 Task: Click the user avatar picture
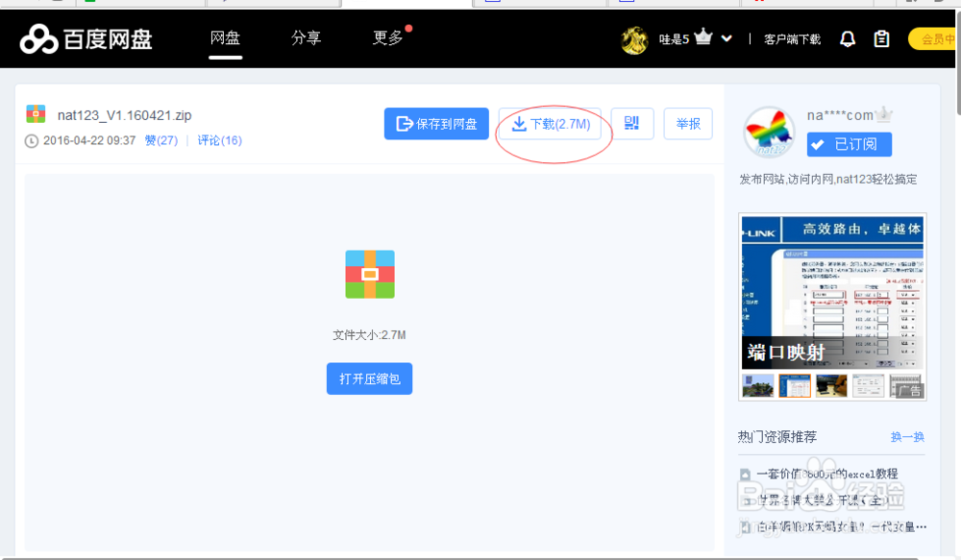tap(634, 39)
